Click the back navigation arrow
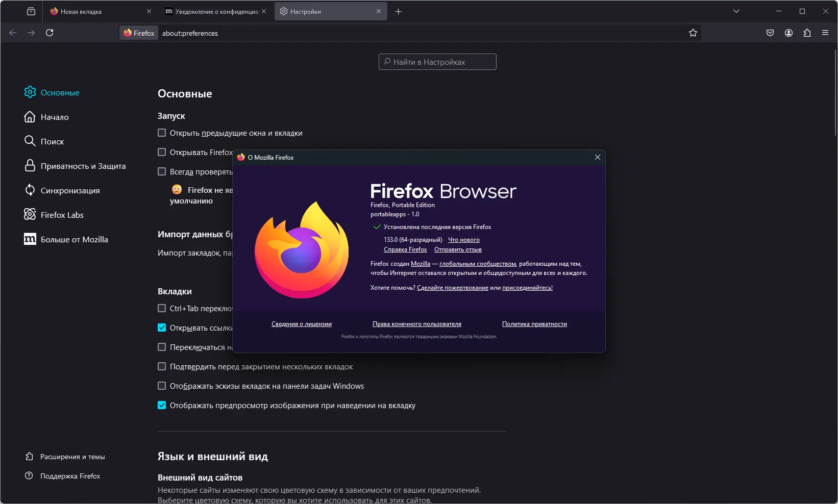Image resolution: width=838 pixels, height=504 pixels. coord(13,33)
